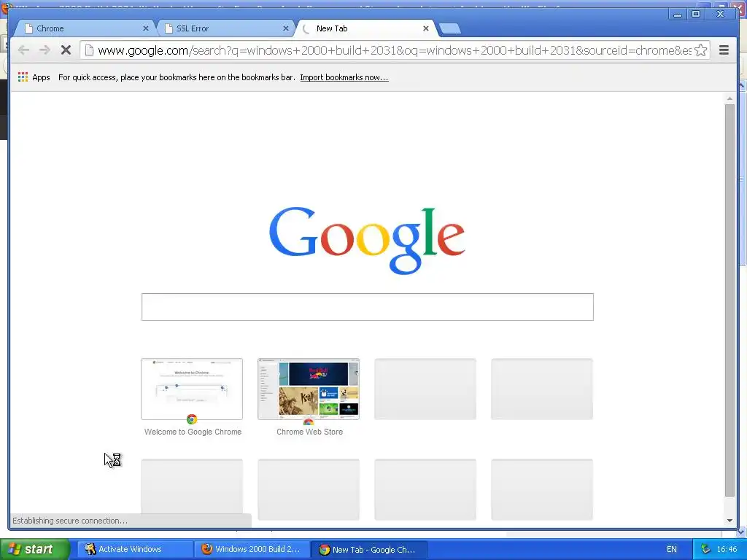Close the SSL Error tab
The width and height of the screenshot is (747, 560).
[286, 28]
